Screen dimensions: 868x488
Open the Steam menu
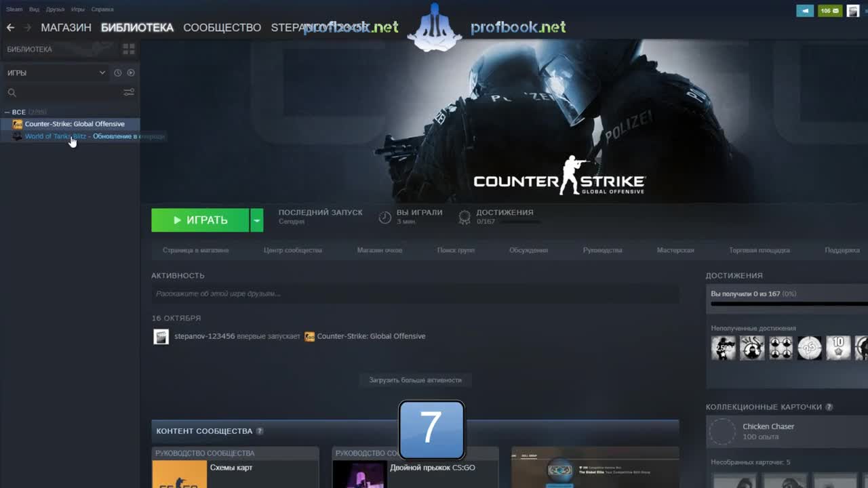[14, 9]
